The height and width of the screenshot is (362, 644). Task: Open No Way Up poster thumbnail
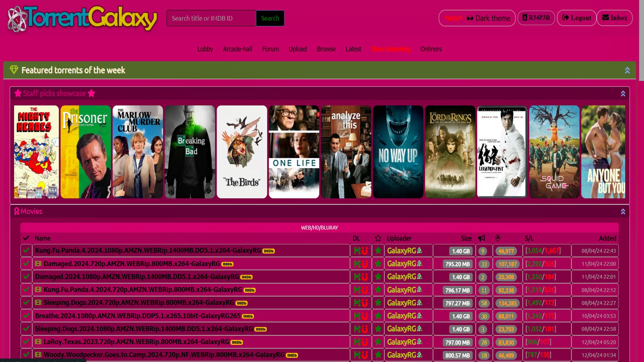(398, 152)
